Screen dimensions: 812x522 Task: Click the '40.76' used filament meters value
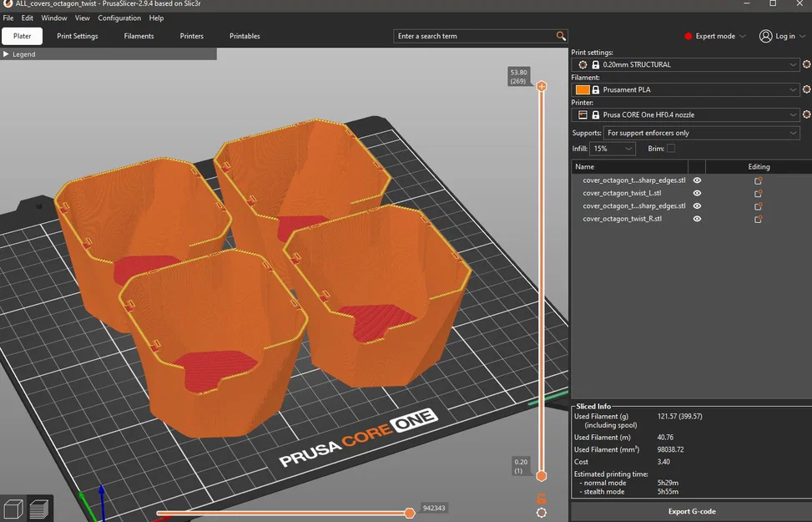[665, 438]
